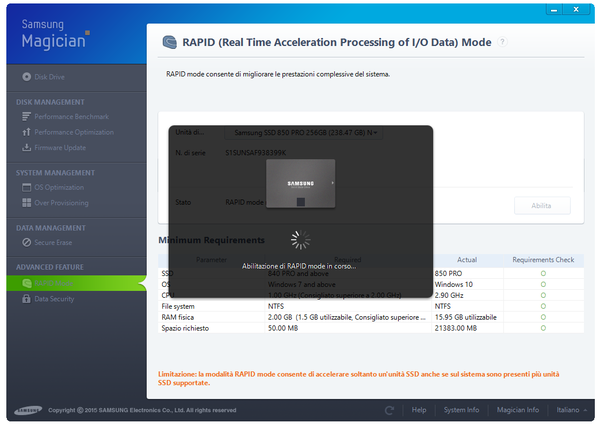The width and height of the screenshot is (600, 426).
Task: Open Help link in footer
Action: click(x=419, y=410)
